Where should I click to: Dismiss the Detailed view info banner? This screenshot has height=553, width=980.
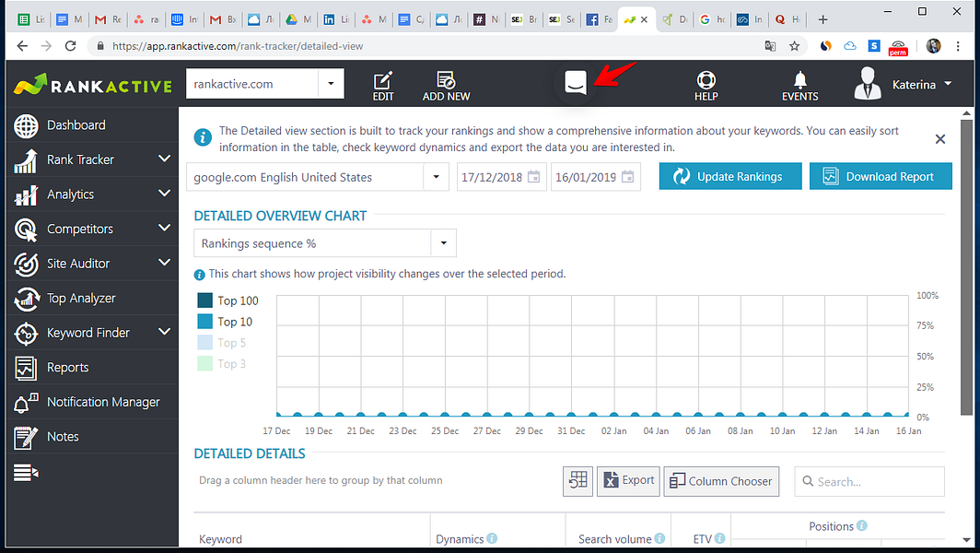pyautogui.click(x=940, y=139)
